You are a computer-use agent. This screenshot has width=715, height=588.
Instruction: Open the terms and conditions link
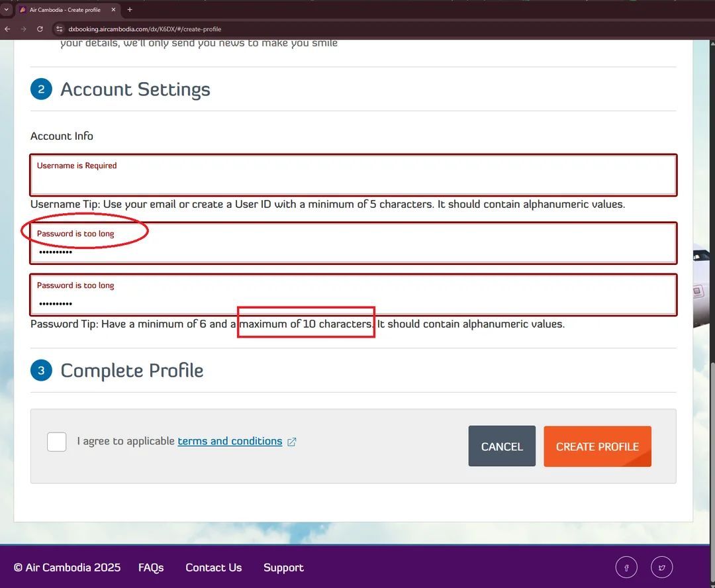[x=230, y=441]
